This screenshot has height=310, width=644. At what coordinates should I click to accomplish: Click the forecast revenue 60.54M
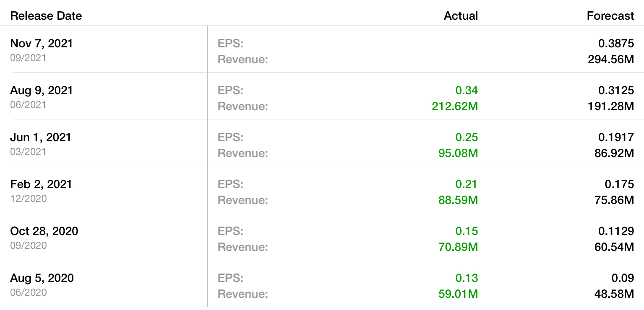coord(614,247)
